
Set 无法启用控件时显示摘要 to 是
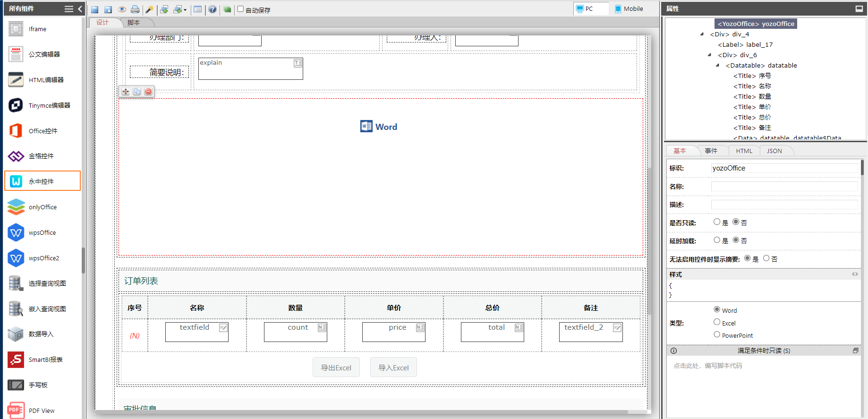(x=747, y=258)
